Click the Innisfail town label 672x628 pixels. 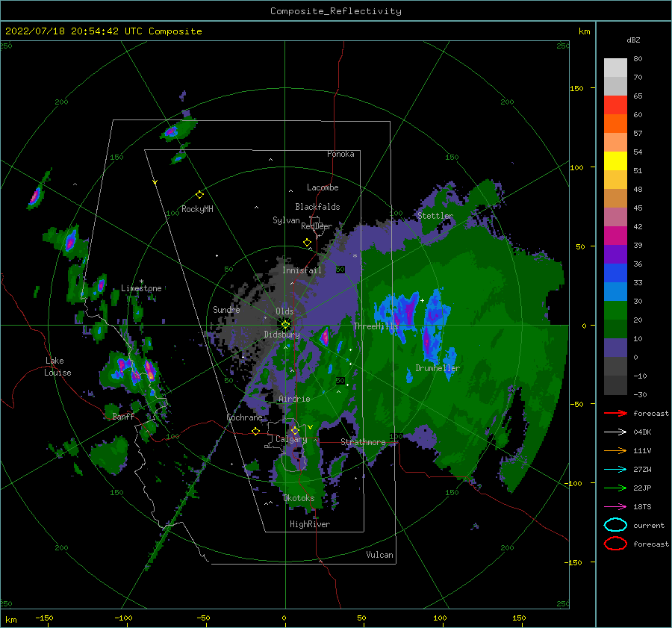pos(302,270)
